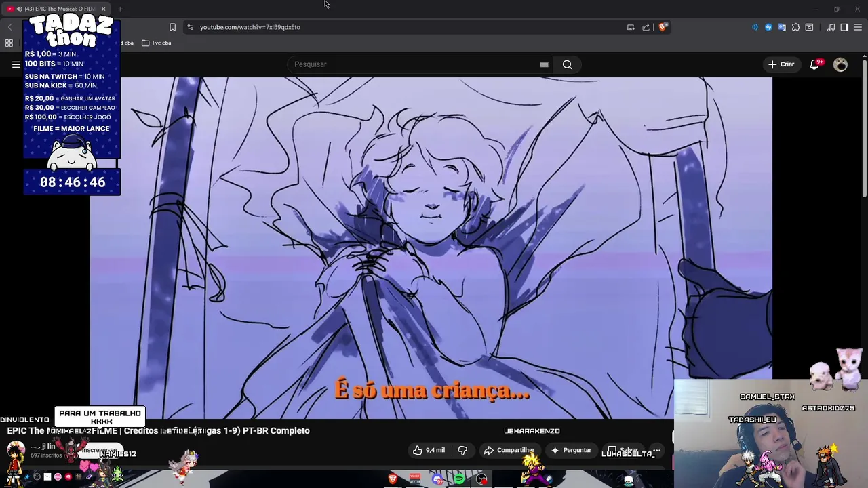This screenshot has height=488, width=868.
Task: Click the blue sound-wave extension icon
Action: point(755,27)
